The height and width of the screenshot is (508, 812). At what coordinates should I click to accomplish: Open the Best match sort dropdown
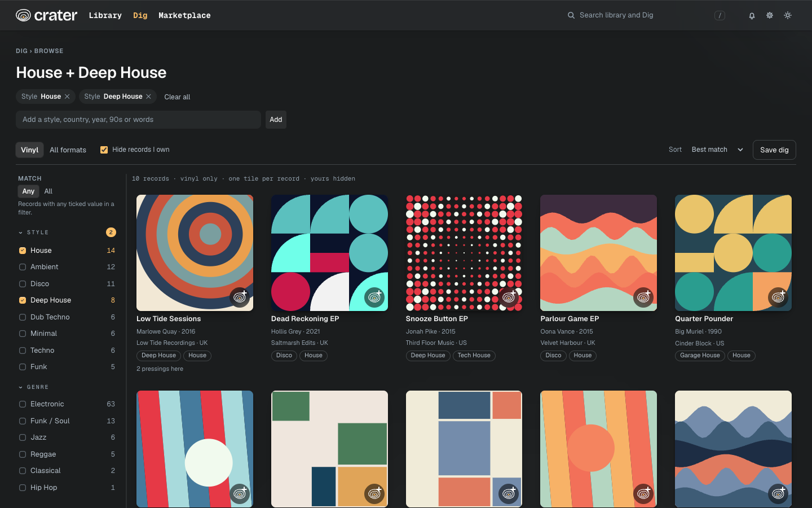click(717, 150)
